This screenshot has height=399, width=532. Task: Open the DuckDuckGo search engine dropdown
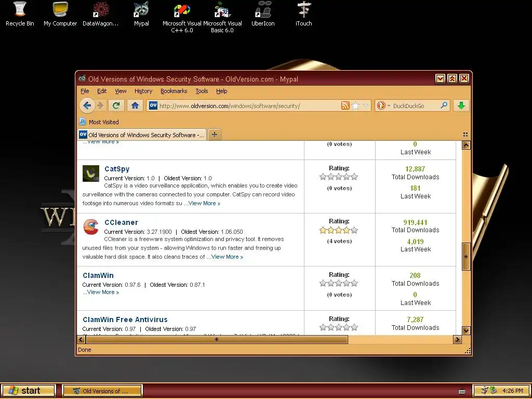click(383, 105)
